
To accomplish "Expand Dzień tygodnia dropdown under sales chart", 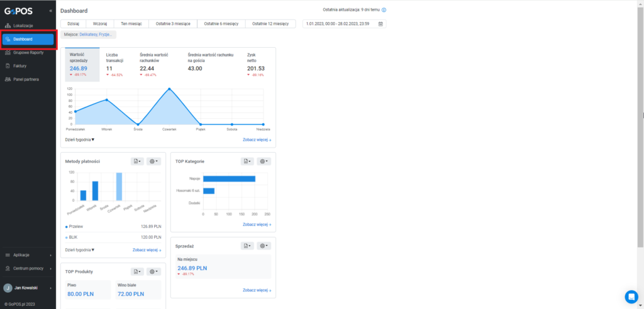I will [80, 139].
